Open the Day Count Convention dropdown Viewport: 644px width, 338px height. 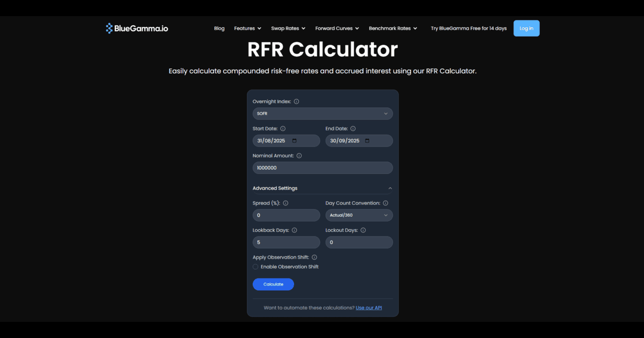click(x=359, y=215)
